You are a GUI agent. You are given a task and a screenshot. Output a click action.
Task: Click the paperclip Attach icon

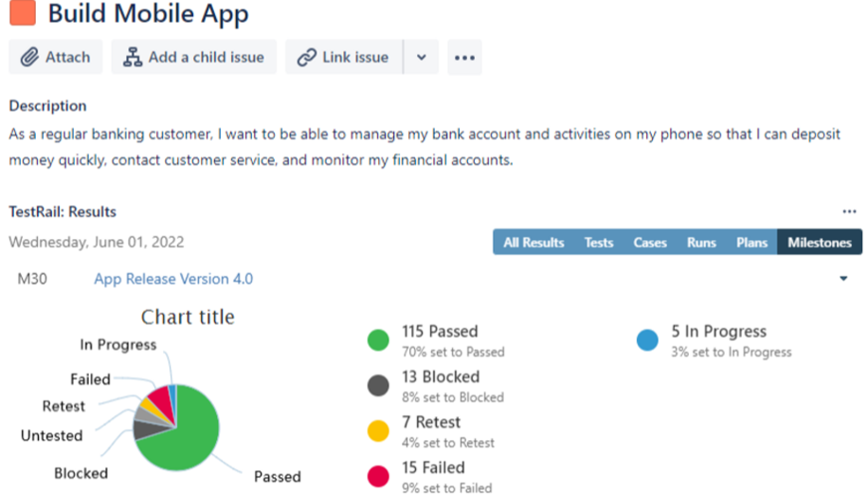(x=30, y=58)
